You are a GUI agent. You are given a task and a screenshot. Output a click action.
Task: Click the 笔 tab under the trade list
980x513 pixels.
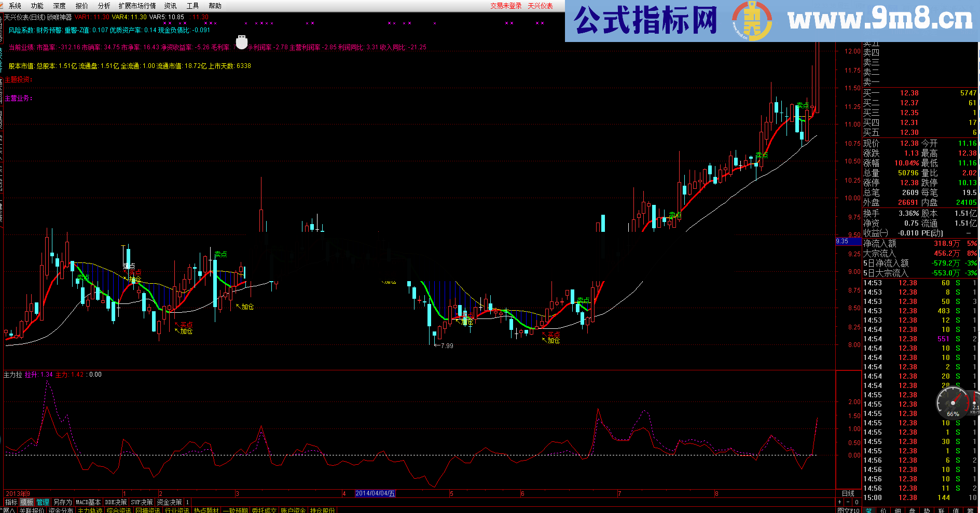click(868, 510)
